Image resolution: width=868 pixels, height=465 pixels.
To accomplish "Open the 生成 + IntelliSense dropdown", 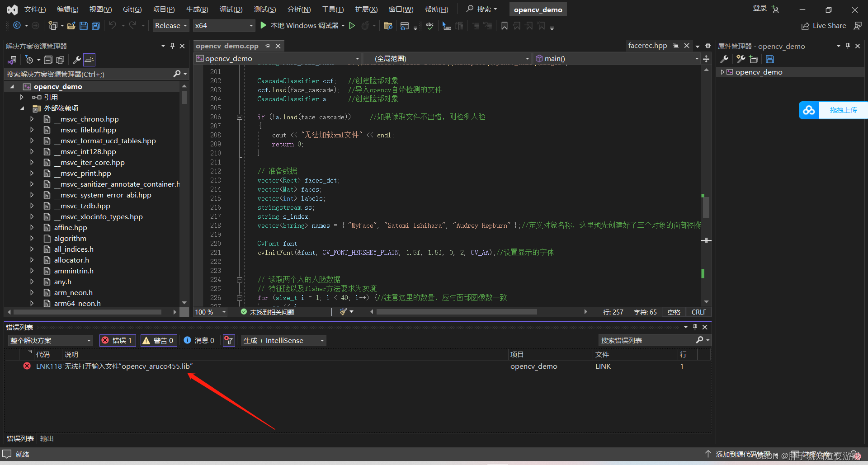I will pos(284,341).
